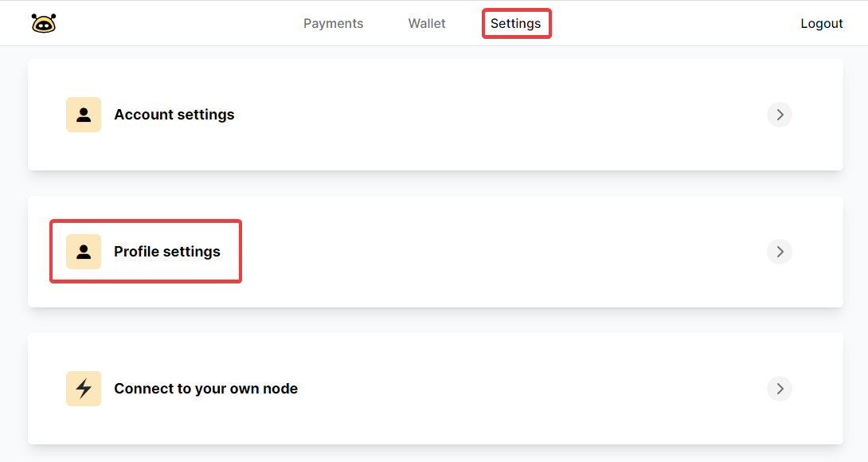The image size is (868, 462).
Task: Switch to the Payments tab
Action: (333, 23)
